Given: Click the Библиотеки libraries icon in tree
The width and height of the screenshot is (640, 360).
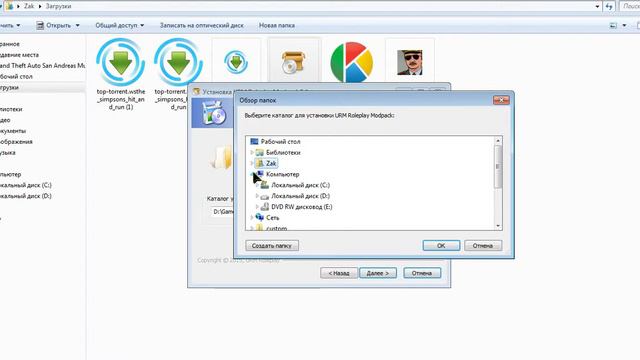Looking at the screenshot, I should pyautogui.click(x=260, y=153).
